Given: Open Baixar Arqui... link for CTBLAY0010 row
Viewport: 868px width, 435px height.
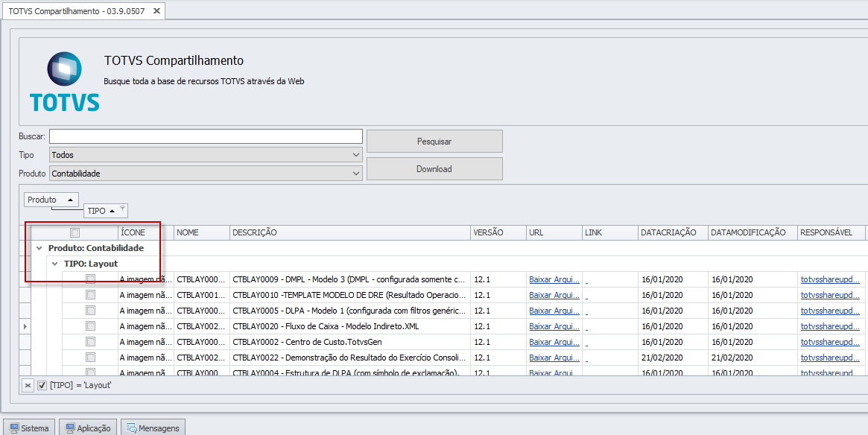Looking at the screenshot, I should 554,295.
